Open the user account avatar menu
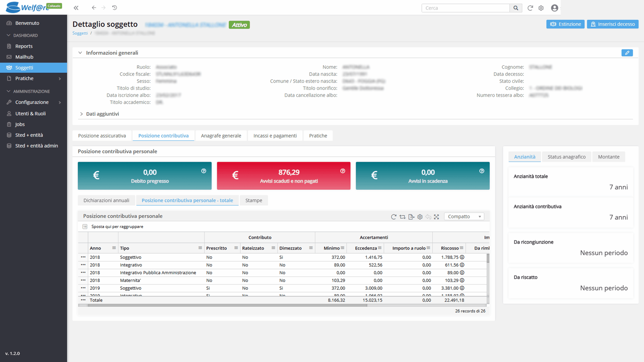 click(x=554, y=8)
